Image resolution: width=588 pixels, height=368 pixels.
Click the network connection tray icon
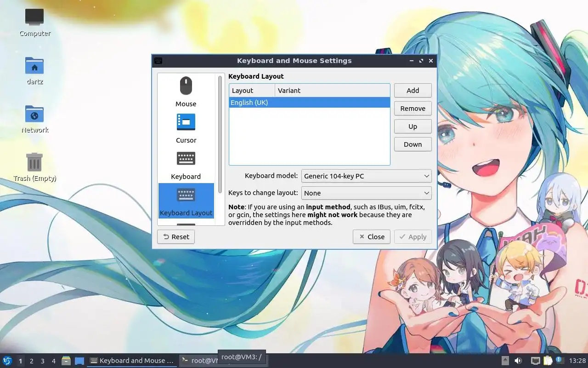tap(535, 361)
